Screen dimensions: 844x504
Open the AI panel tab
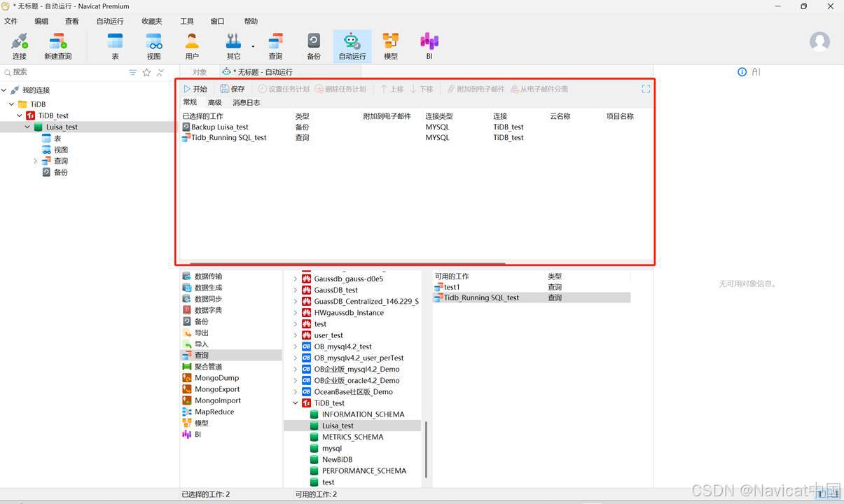756,72
